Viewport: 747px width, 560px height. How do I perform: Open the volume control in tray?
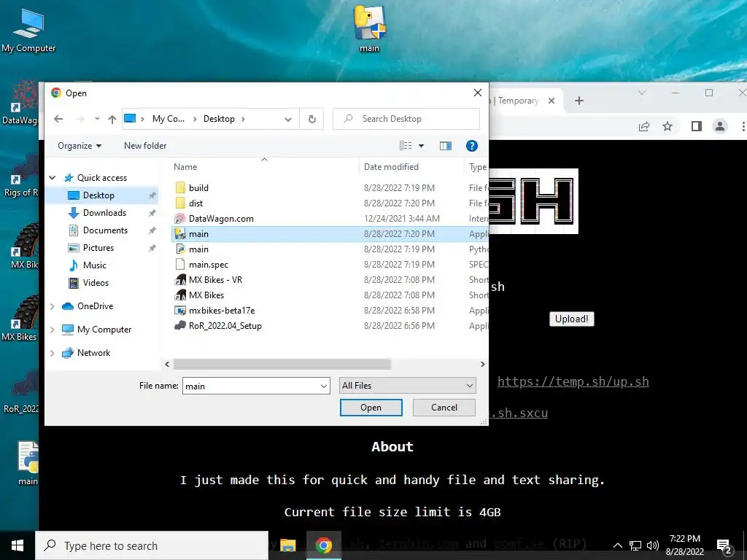[653, 545]
